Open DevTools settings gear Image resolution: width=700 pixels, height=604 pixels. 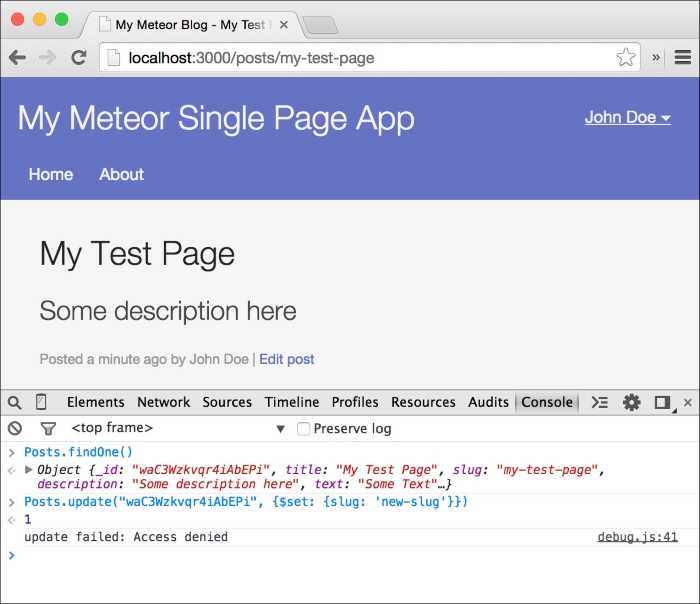point(631,402)
